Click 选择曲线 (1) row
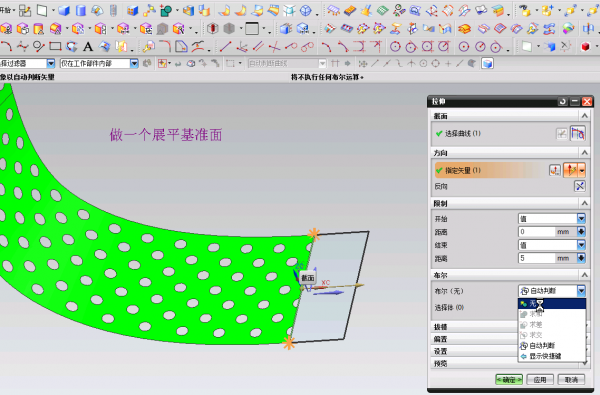Viewport: 600px width, 395px height. pyautogui.click(x=494, y=134)
